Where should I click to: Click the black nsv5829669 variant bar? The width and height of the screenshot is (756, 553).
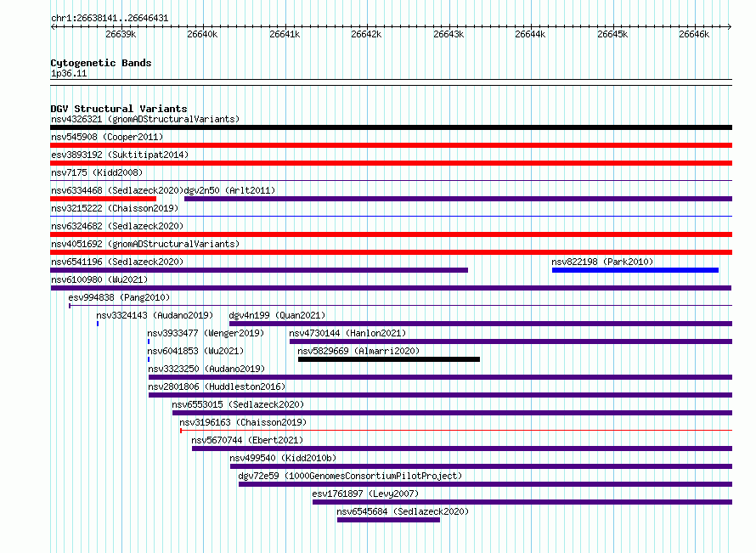pos(389,359)
